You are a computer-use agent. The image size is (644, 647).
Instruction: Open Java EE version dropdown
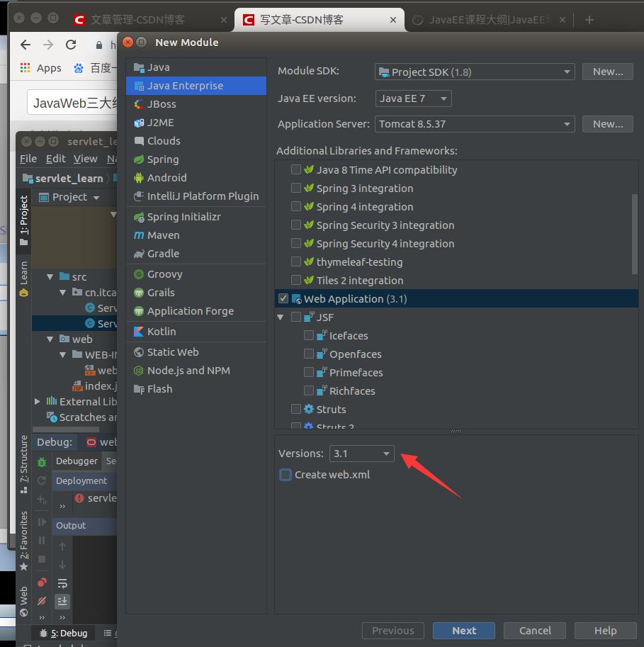pos(413,99)
